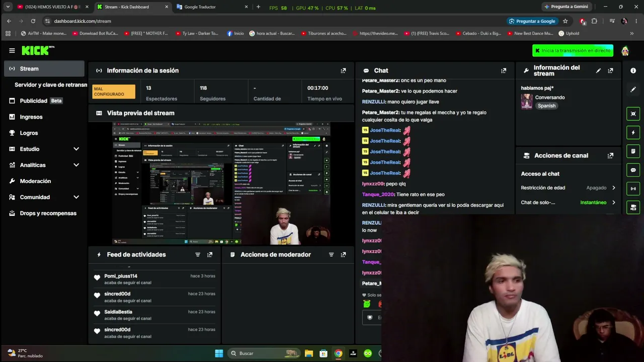
Task: Open AirTM bookmark
Action: tap(43, 34)
